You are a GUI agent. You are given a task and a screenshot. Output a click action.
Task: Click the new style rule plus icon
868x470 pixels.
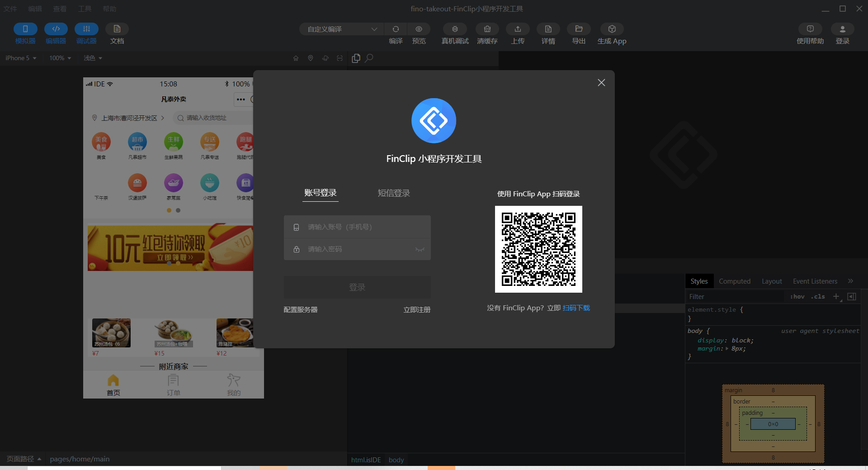(x=836, y=297)
